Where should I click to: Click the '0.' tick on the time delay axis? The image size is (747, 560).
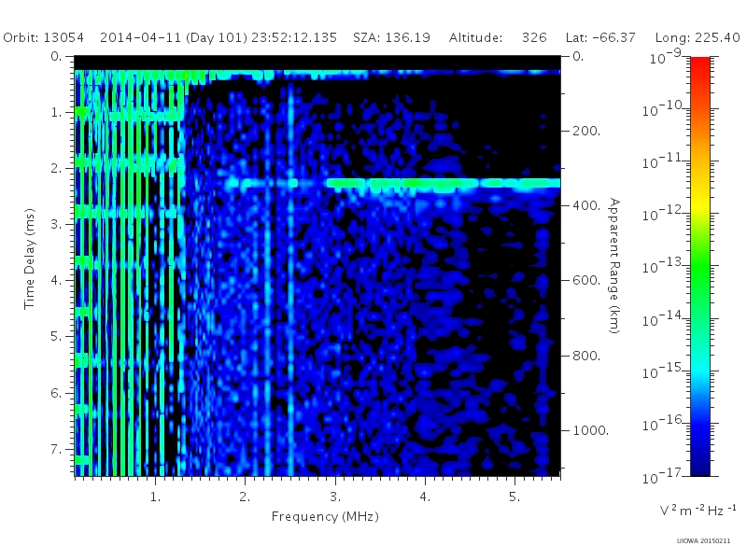click(x=56, y=56)
